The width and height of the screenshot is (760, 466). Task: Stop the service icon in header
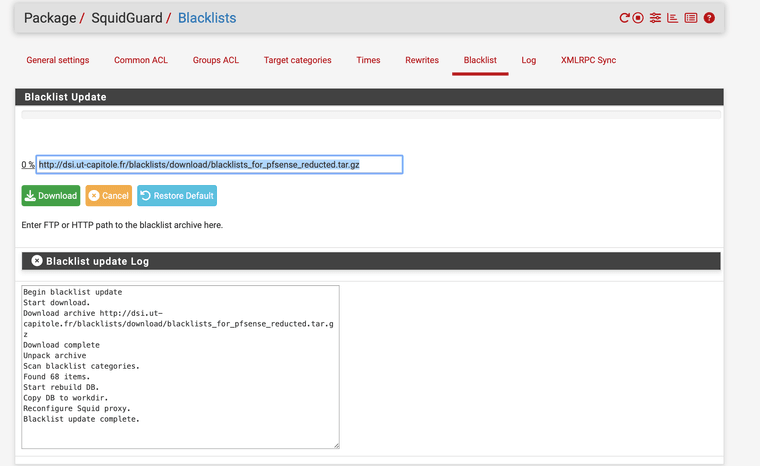tap(638, 18)
